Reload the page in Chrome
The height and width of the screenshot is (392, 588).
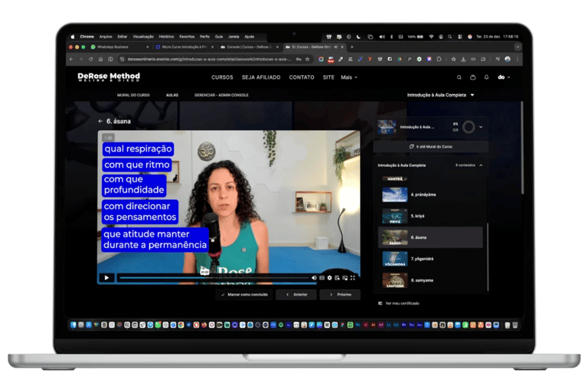pos(91,59)
